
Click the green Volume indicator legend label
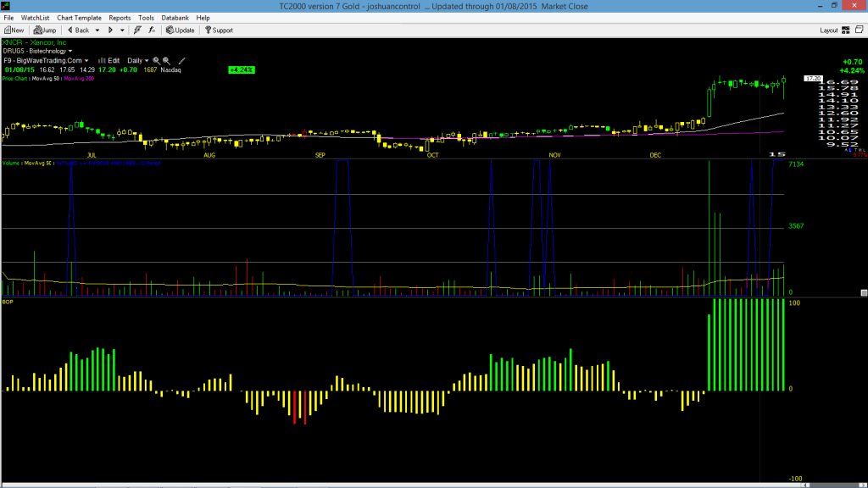pyautogui.click(x=10, y=164)
